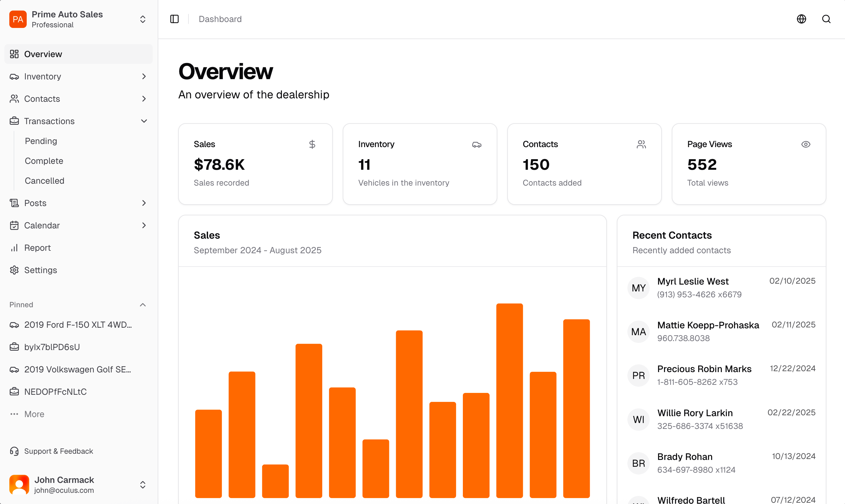Click the headset Support icon
This screenshot has height=504, width=845.
tap(14, 451)
